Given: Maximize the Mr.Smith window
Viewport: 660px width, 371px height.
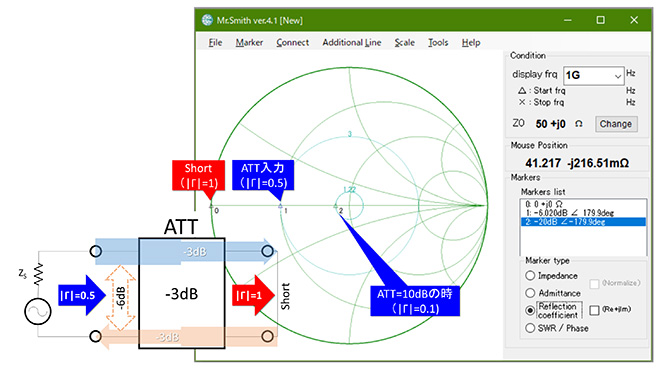Looking at the screenshot, I should tap(601, 20).
